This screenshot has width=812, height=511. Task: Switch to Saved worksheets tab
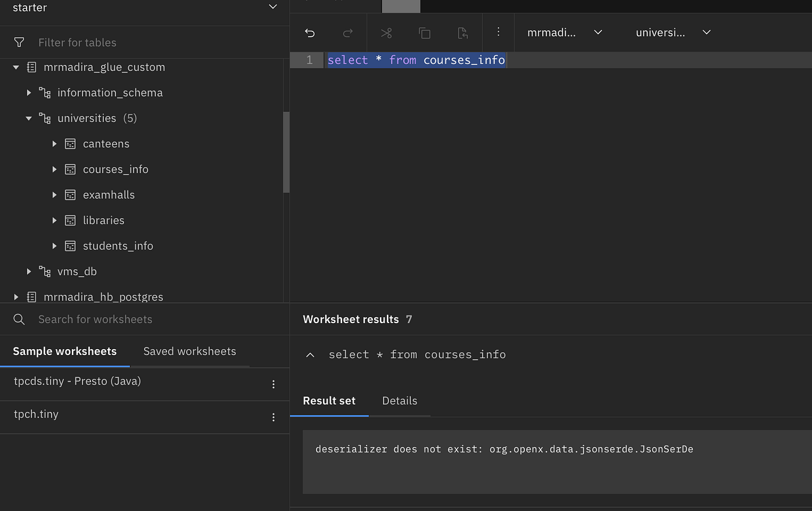coord(190,351)
